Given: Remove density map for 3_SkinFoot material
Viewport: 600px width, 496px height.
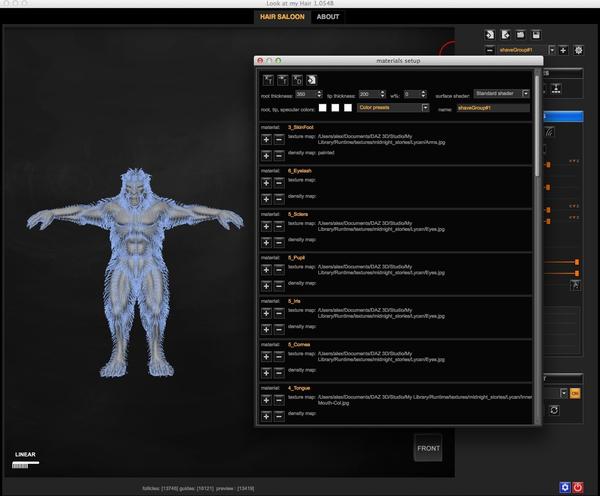Looking at the screenshot, I should [279, 156].
